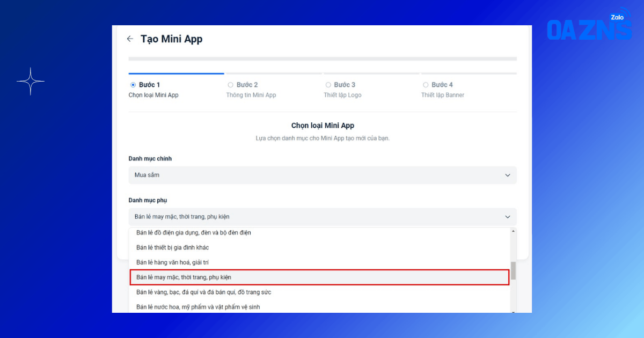Select Bán lẻ may mặc, thời trang option in list

[x=319, y=277]
